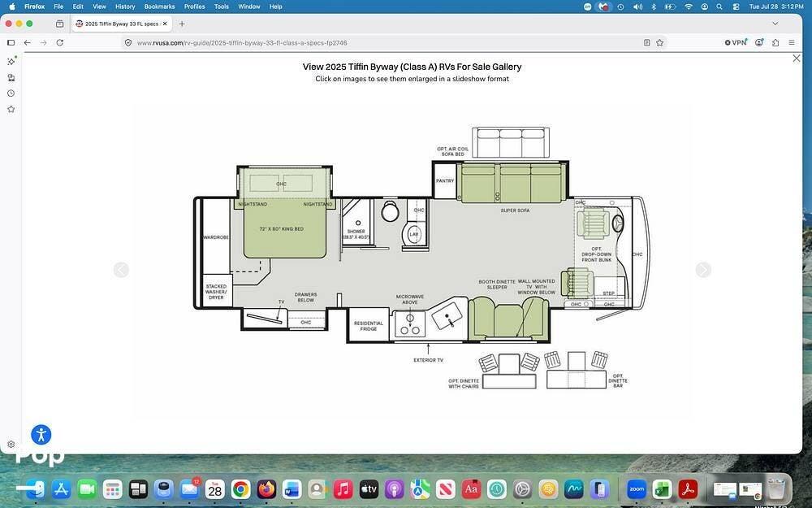Open Zoom from the Dock
The width and height of the screenshot is (812, 508).
(x=637, y=489)
